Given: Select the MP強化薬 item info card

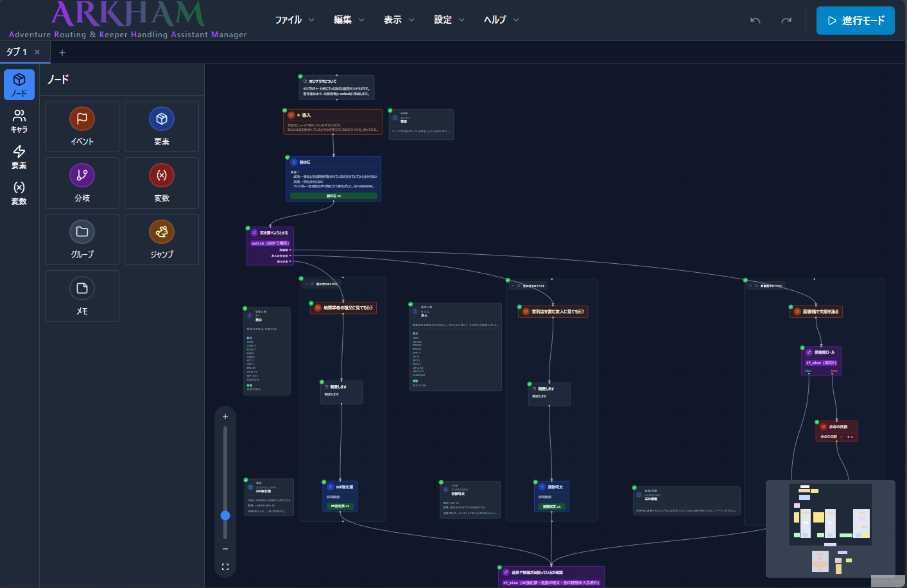Looking at the screenshot, I should (269, 497).
